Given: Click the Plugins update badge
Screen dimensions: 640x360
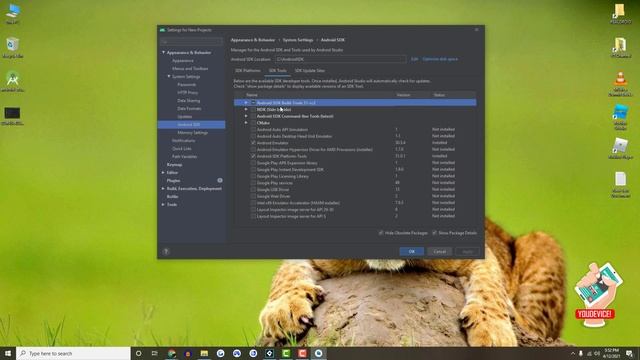Looking at the screenshot, I should click(x=220, y=180).
